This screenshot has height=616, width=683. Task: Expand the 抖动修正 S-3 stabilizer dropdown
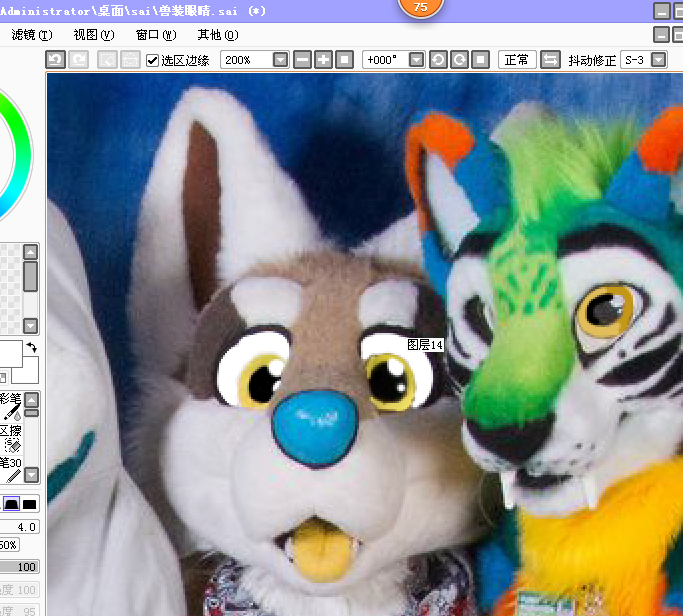coord(658,60)
